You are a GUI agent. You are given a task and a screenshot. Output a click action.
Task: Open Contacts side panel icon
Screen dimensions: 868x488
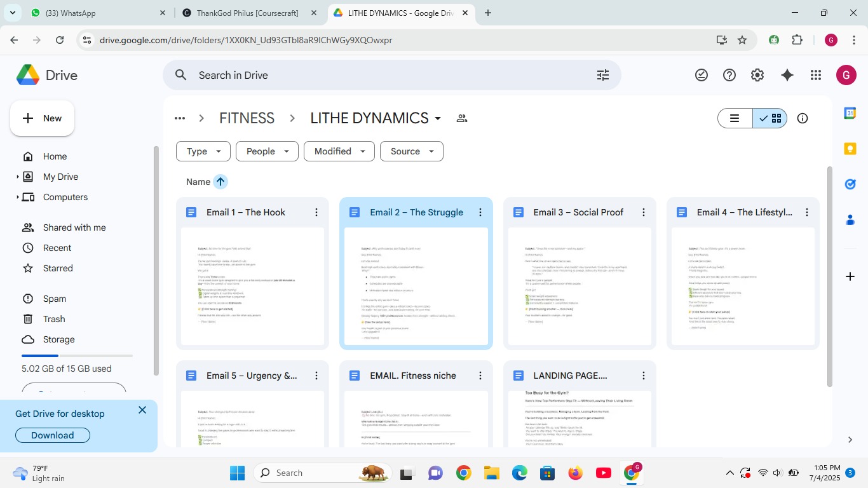pos(850,220)
